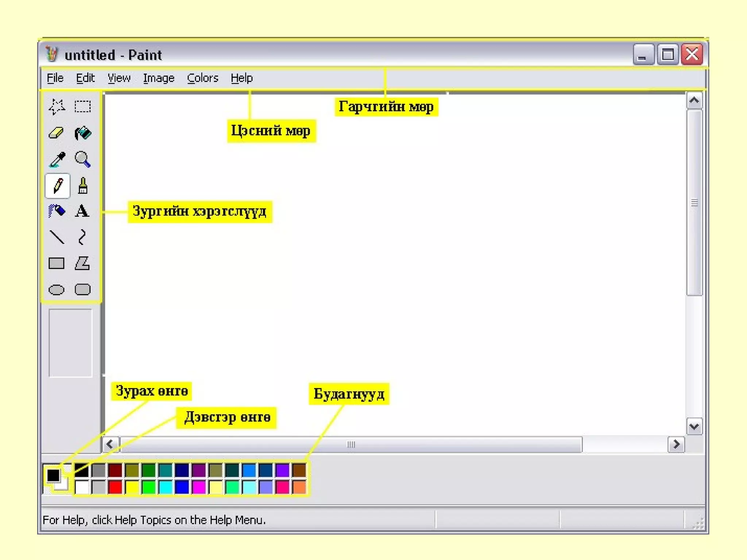747x560 pixels.
Task: Select the rectangular Select tool
Action: point(82,106)
